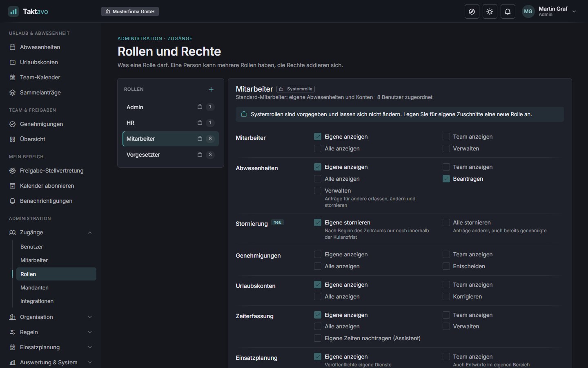Click the Abwesenheiten calendar icon in sidebar
Viewport: 588px width, 368px height.
(13, 47)
